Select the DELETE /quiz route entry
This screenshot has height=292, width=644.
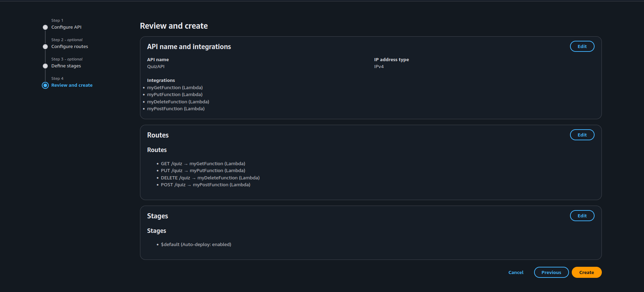click(210, 178)
